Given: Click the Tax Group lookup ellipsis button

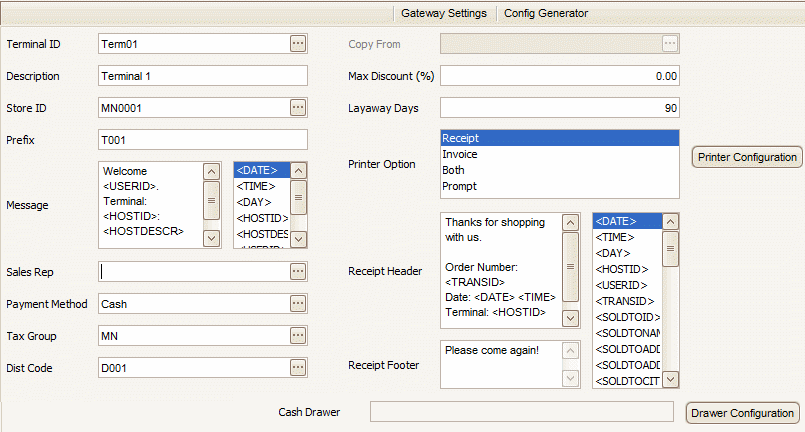Looking at the screenshot, I should [x=297, y=335].
